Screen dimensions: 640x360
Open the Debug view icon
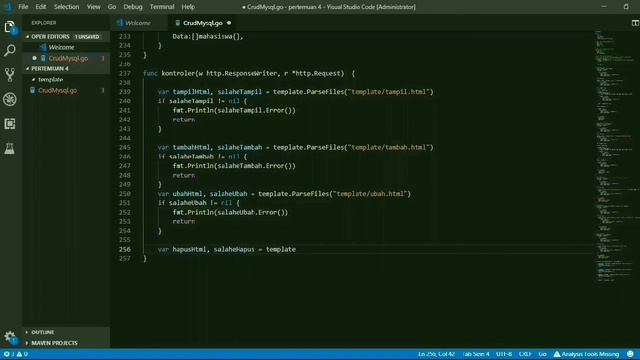click(x=10, y=99)
